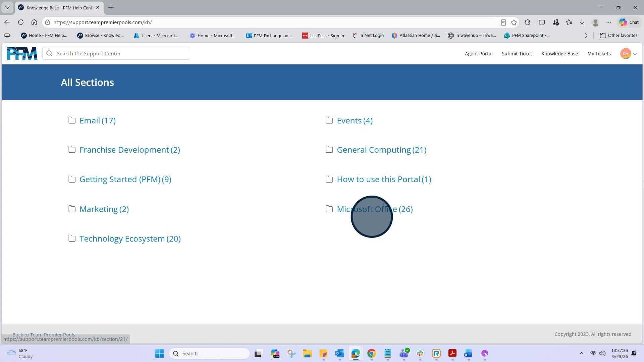Open browser extensions icon
644x362 pixels.
tap(527, 22)
